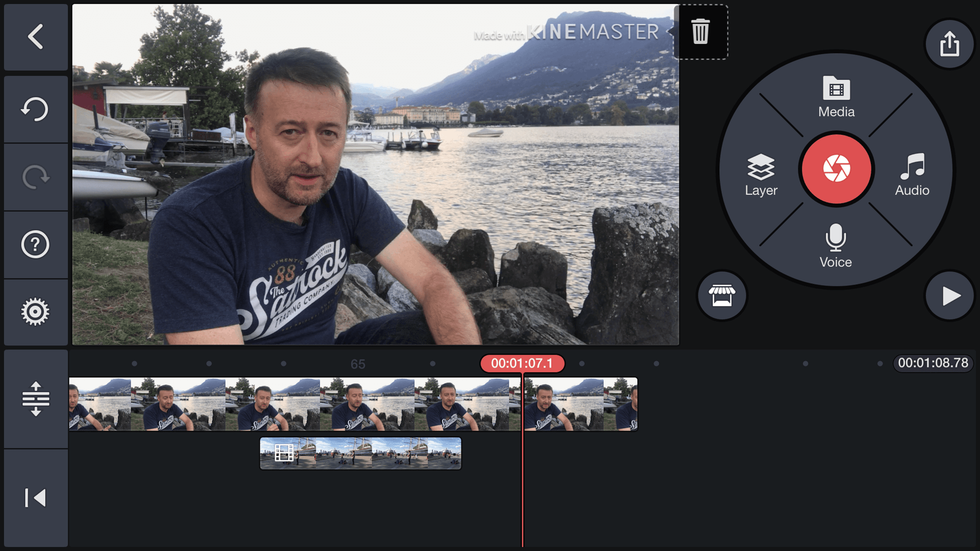The width and height of the screenshot is (980, 551).
Task: Select the main video clip before the playhead
Action: (x=295, y=404)
